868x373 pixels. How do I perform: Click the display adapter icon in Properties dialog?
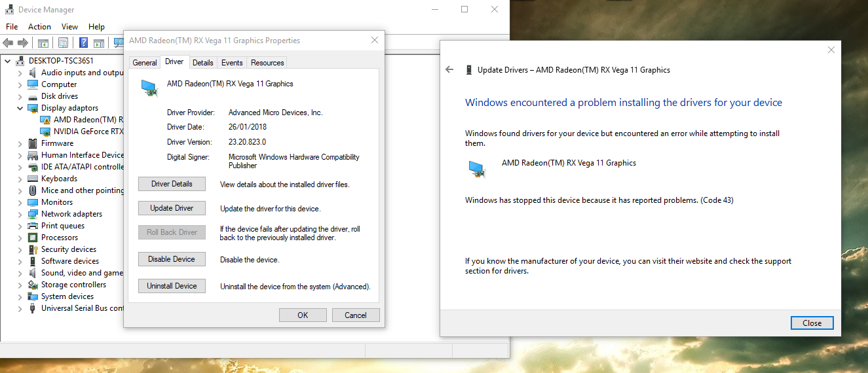[x=149, y=88]
